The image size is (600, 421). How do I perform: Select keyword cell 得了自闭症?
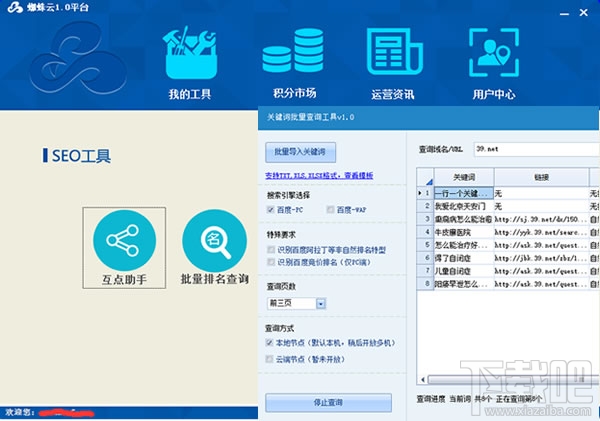tap(464, 258)
